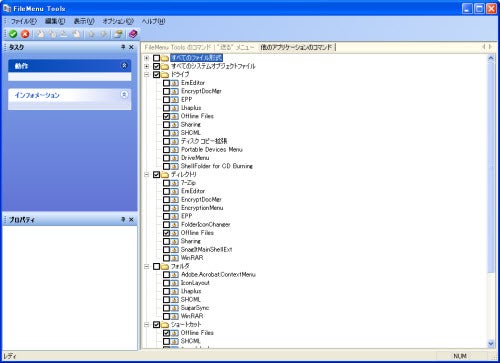Image resolution: width=500 pixels, height=363 pixels.
Task: Click the red X cancel changes icon
Action: (x=25, y=34)
